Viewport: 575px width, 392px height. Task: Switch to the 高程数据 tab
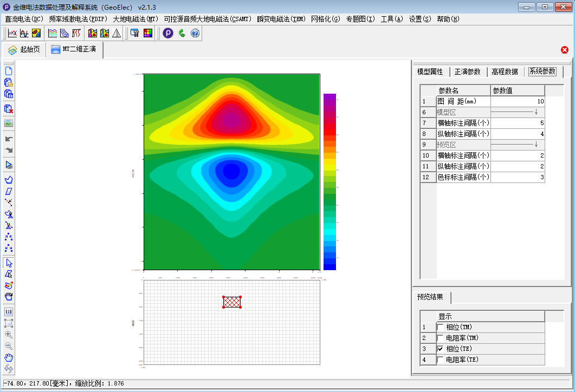point(505,71)
